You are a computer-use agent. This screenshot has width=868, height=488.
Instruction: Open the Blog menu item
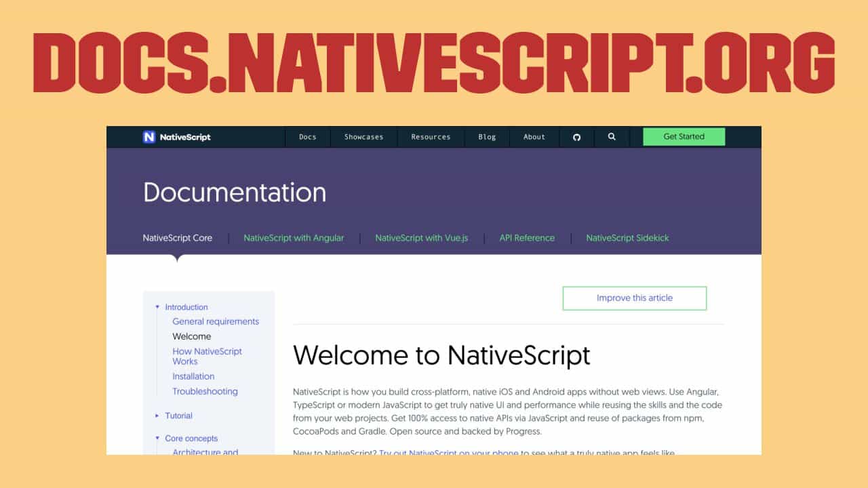487,137
